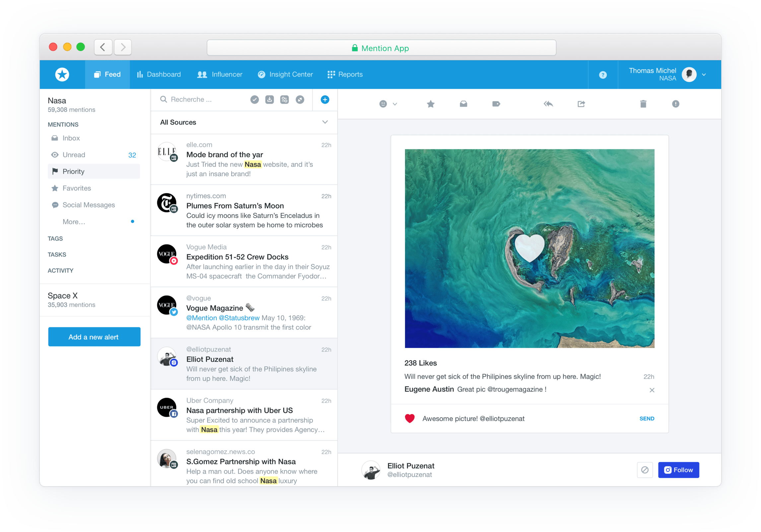Expand the ACTIVITY section
761x532 pixels.
[x=60, y=270]
